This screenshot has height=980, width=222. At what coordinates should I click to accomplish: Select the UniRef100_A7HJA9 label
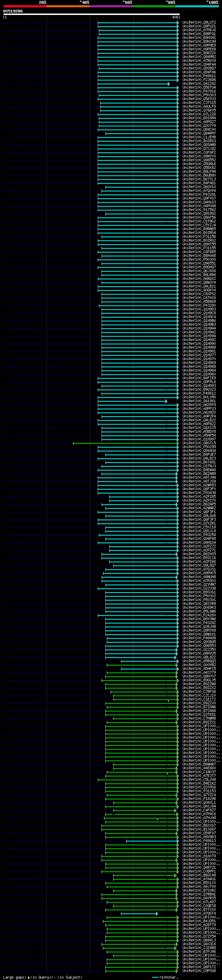tap(199, 818)
